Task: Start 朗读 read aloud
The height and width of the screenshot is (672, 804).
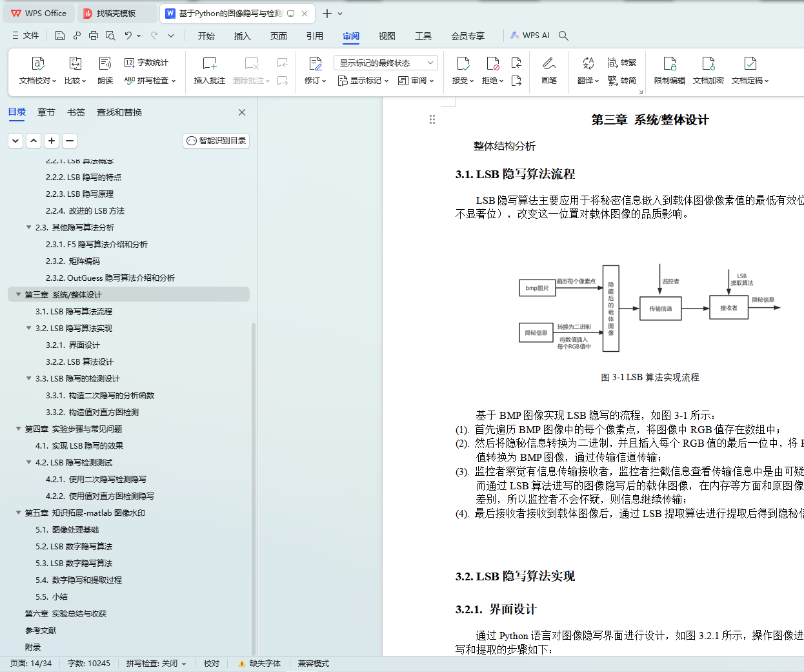Action: coord(105,71)
